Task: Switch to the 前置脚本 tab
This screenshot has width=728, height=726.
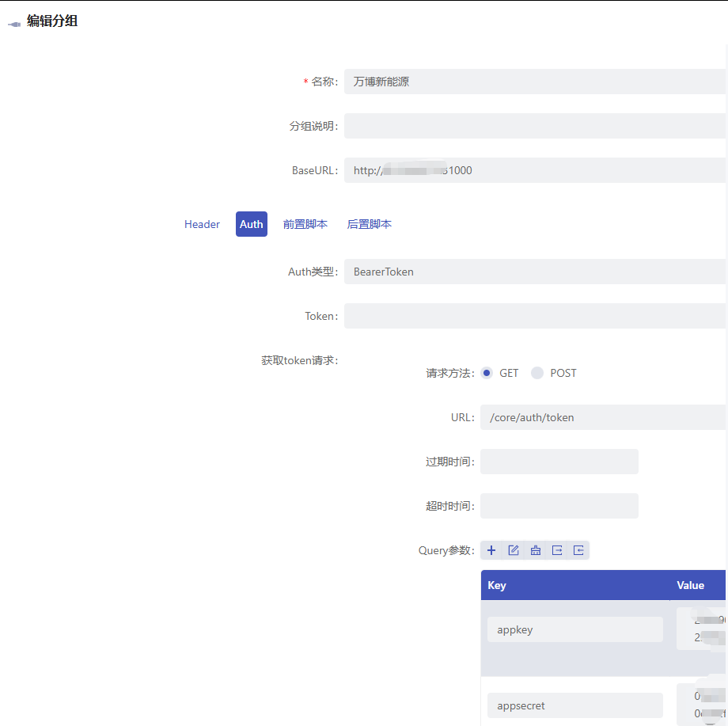Action: (x=305, y=224)
